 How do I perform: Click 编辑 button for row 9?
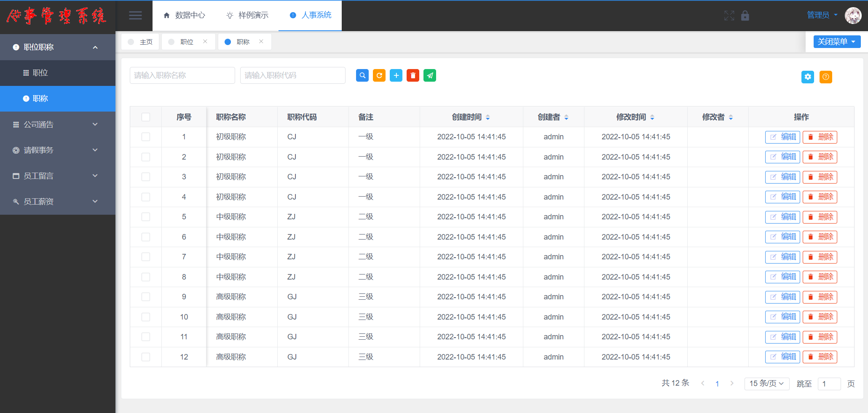782,297
